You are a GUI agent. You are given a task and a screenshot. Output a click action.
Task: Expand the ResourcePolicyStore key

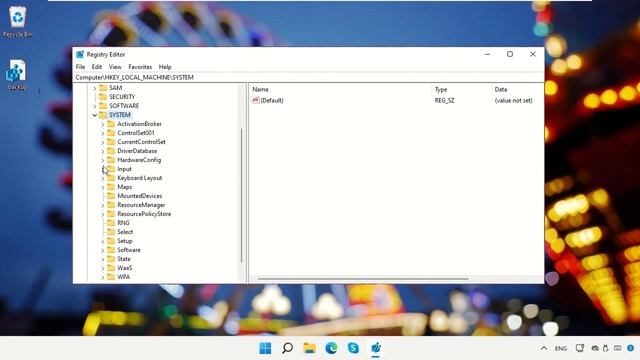click(103, 214)
